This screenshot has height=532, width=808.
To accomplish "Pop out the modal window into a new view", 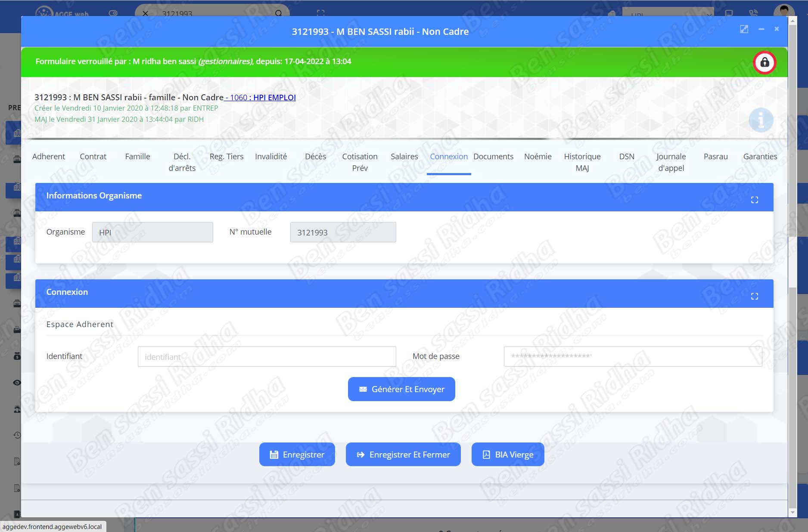I will [744, 29].
